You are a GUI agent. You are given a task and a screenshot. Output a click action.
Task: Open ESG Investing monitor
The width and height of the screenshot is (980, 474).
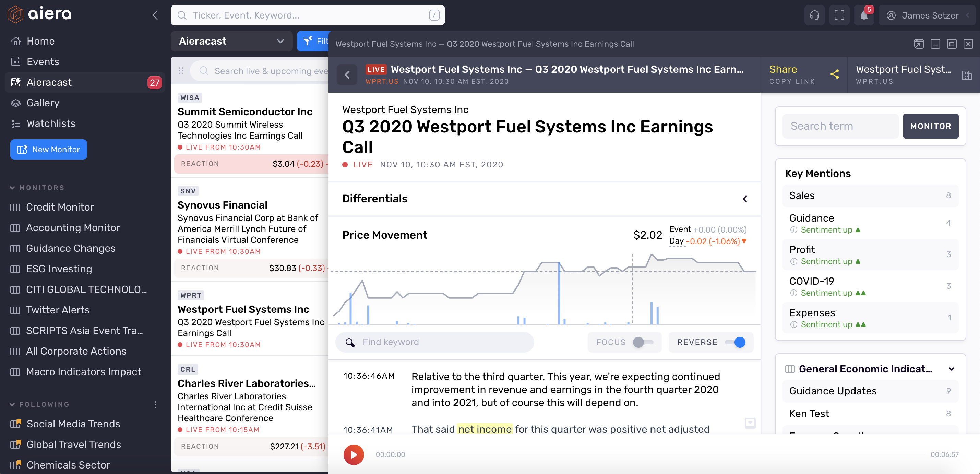tap(51, 269)
